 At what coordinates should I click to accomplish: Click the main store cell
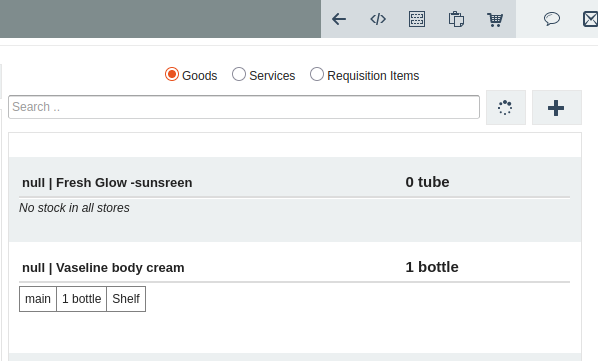38,299
